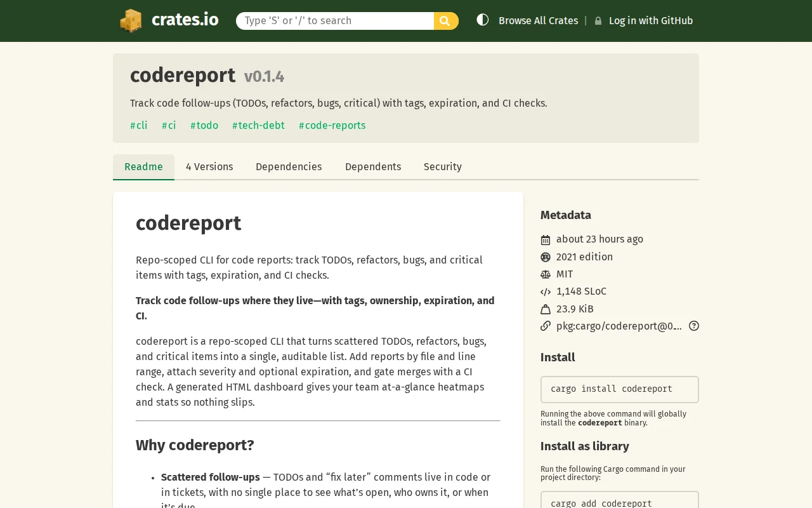
Task: Click the v0.1.4 version label
Action: (x=264, y=77)
